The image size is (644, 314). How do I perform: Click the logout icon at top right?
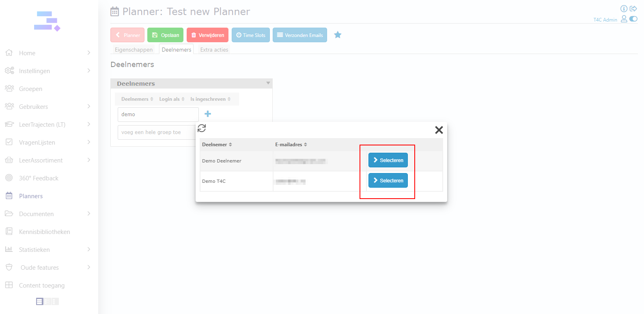633,9
